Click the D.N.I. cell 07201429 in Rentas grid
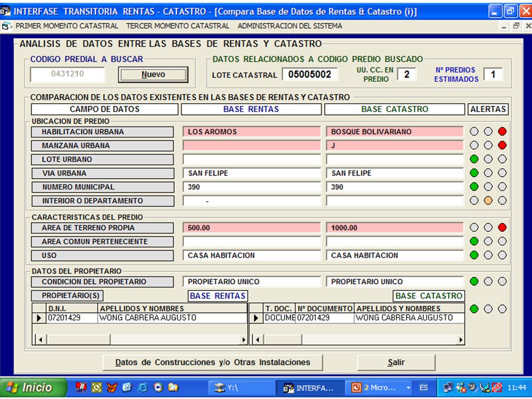This screenshot has width=532, height=399. click(72, 318)
